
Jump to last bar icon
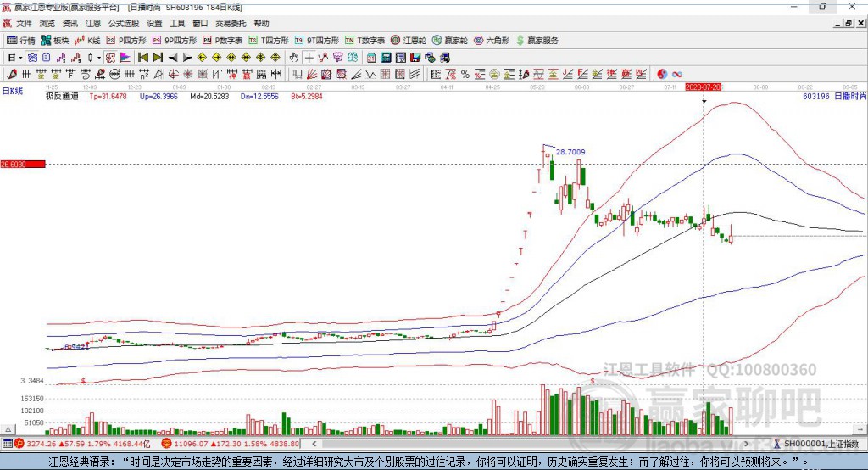158,58
